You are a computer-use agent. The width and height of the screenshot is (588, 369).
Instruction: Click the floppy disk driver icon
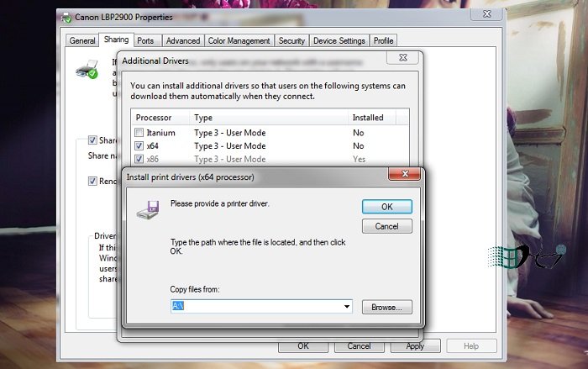click(x=148, y=209)
